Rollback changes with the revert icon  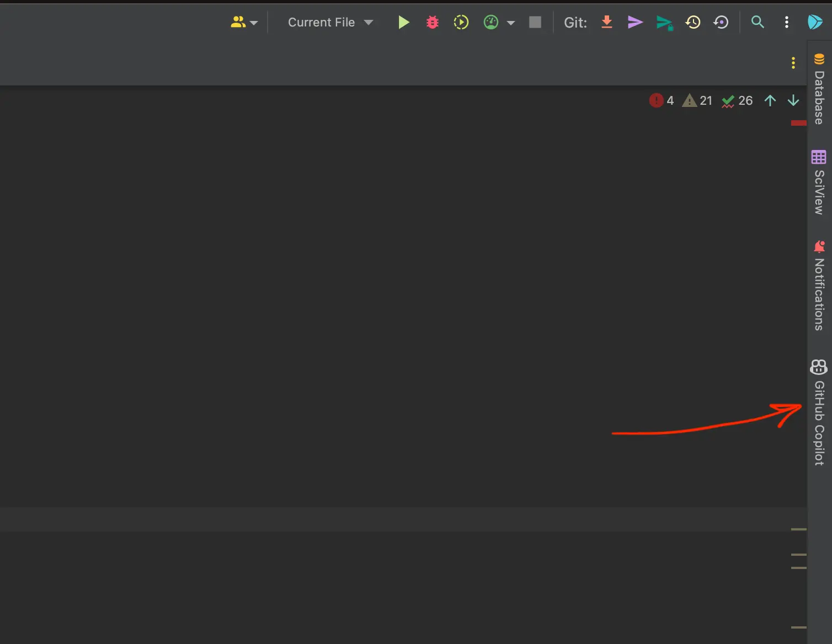click(x=721, y=22)
